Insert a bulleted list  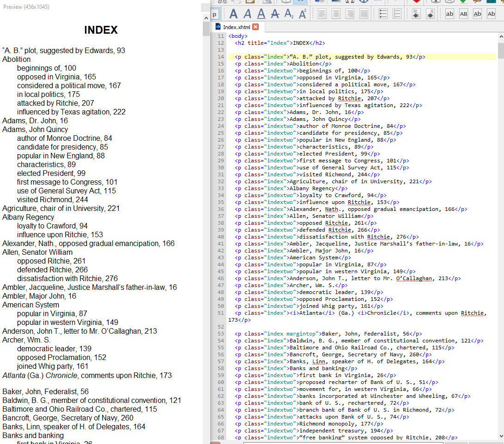(x=383, y=14)
